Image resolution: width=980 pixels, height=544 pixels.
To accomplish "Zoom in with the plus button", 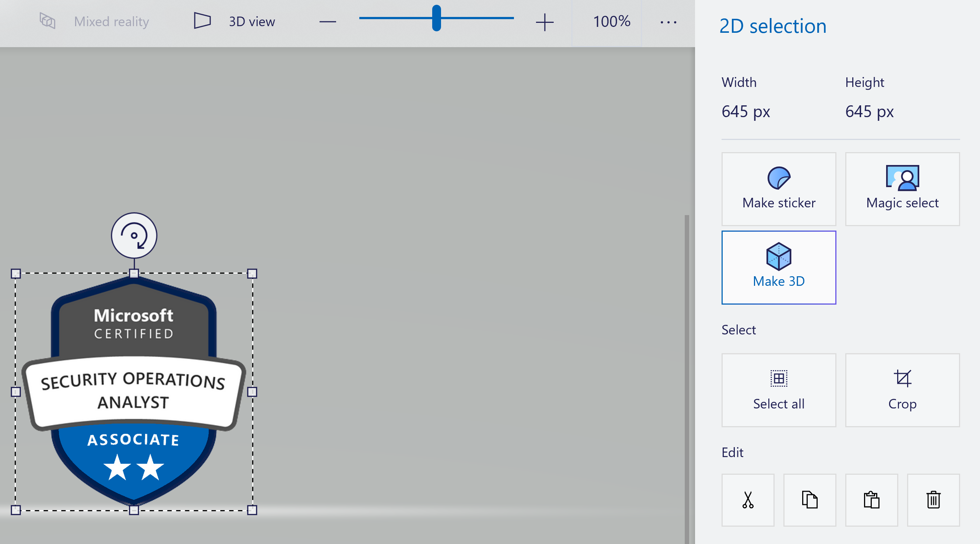I will 544,22.
